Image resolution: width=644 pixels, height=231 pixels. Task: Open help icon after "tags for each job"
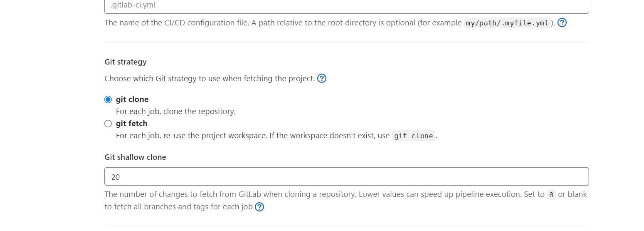tap(259, 207)
